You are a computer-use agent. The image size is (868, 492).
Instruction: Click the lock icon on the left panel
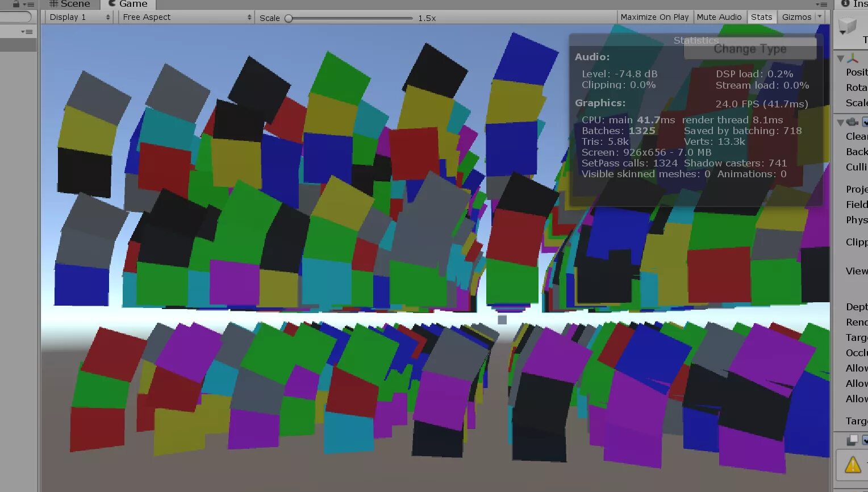(x=16, y=3)
